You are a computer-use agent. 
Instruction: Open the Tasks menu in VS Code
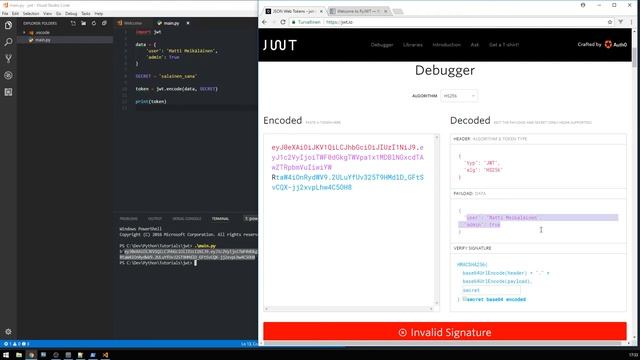point(86,13)
